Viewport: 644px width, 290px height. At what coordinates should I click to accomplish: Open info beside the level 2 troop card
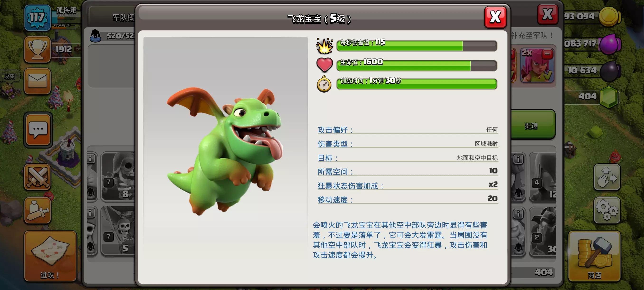point(518,214)
